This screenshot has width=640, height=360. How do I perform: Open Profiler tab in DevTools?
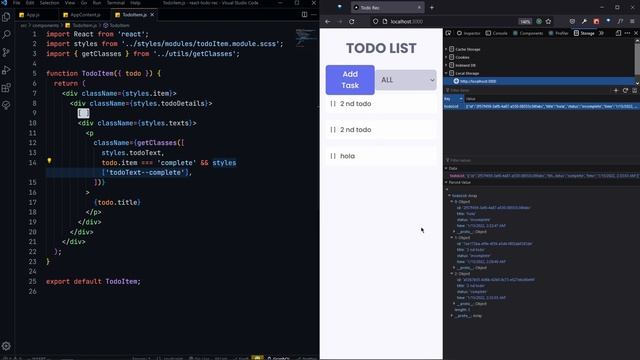[x=559, y=33]
